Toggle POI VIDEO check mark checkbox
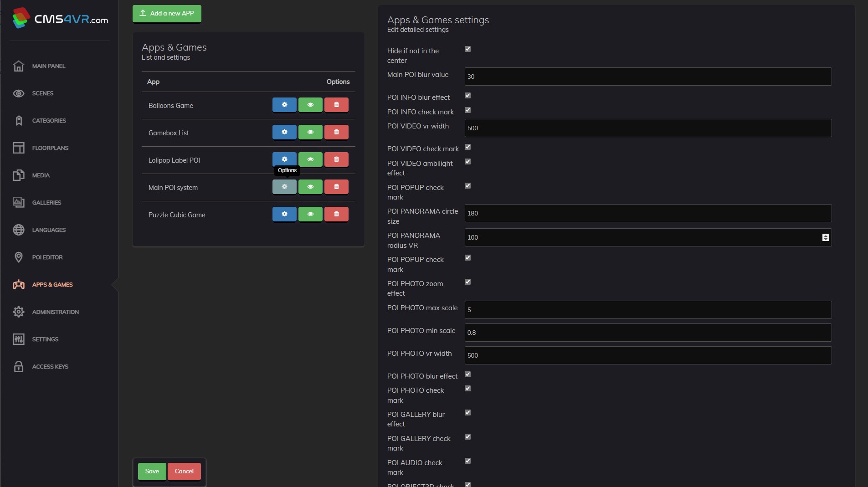This screenshot has height=487, width=868. click(467, 147)
